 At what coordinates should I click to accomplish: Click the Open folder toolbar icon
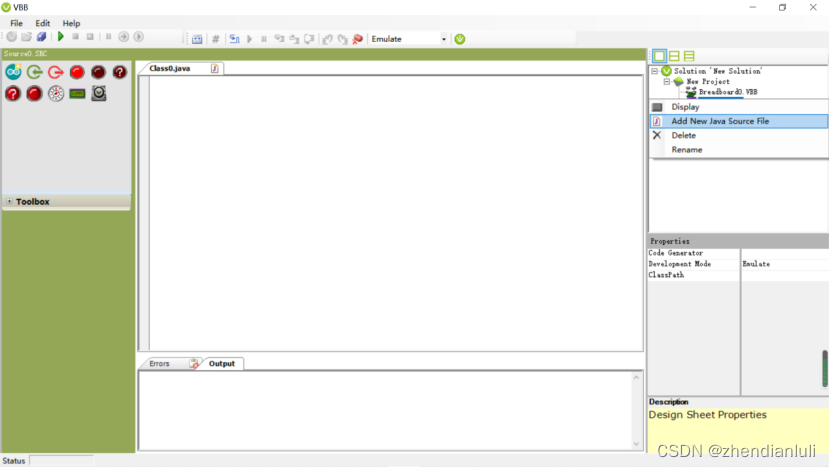(x=26, y=37)
